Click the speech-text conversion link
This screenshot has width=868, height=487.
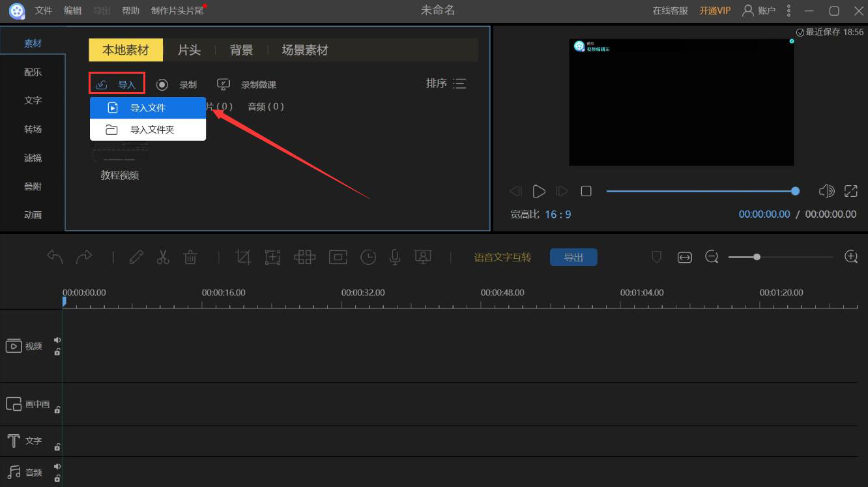pyautogui.click(x=502, y=258)
